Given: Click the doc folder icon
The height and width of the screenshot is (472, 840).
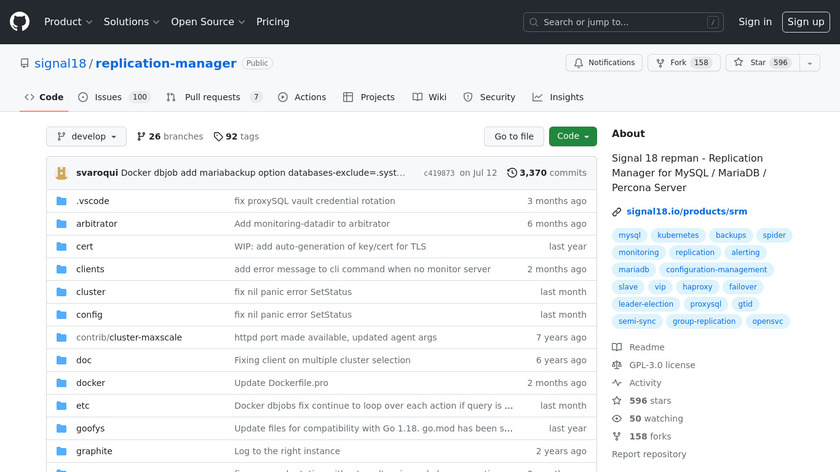Looking at the screenshot, I should tap(62, 361).
